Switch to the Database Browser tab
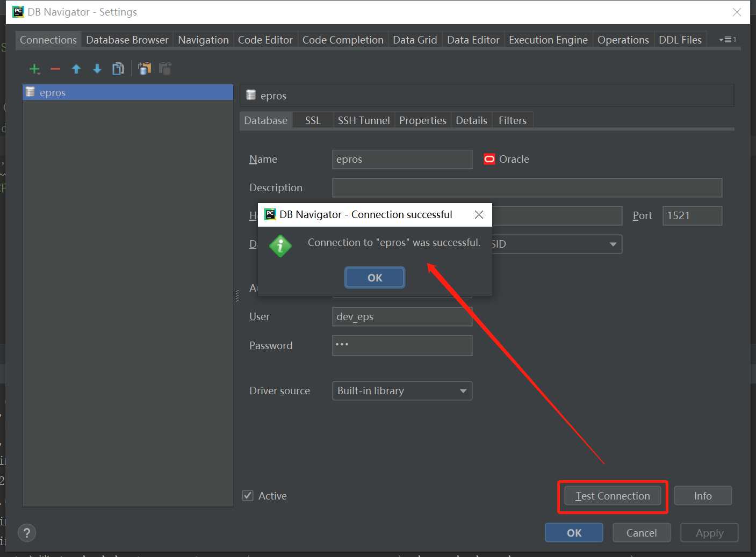756x557 pixels. (x=127, y=40)
